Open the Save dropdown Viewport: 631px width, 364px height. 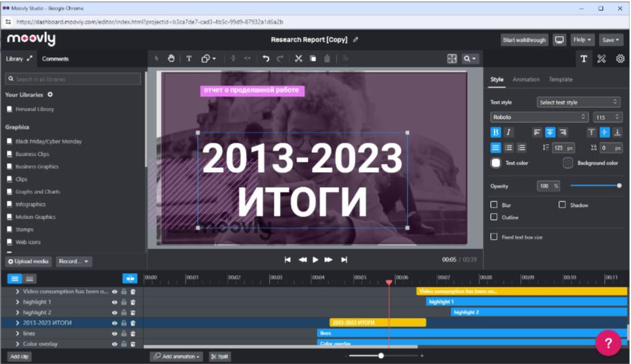tap(611, 40)
